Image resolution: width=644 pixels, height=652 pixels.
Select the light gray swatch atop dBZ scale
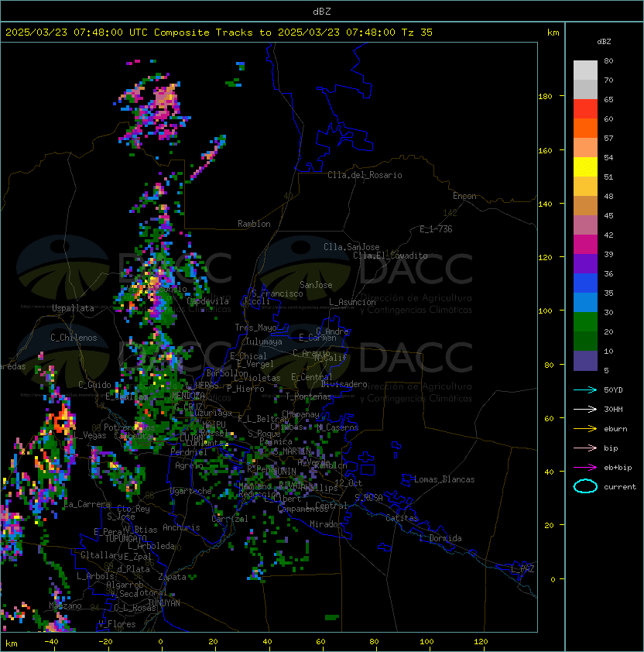point(585,70)
